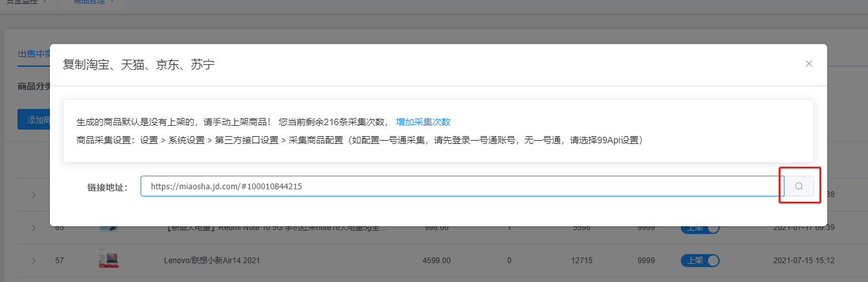868x282 pixels.
Task: Open the Redmi Note 10 product thumbnail
Action: [109, 229]
